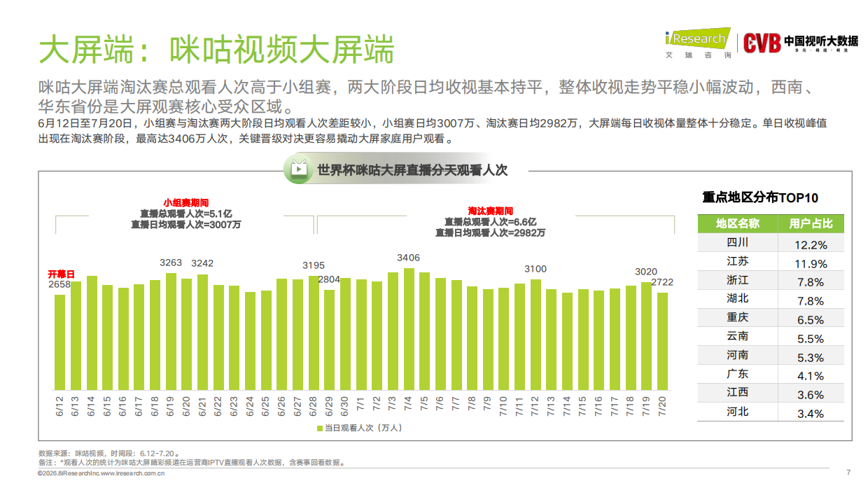Click the percentage value 12.2%
The height and width of the screenshot is (488, 868).
(x=811, y=245)
